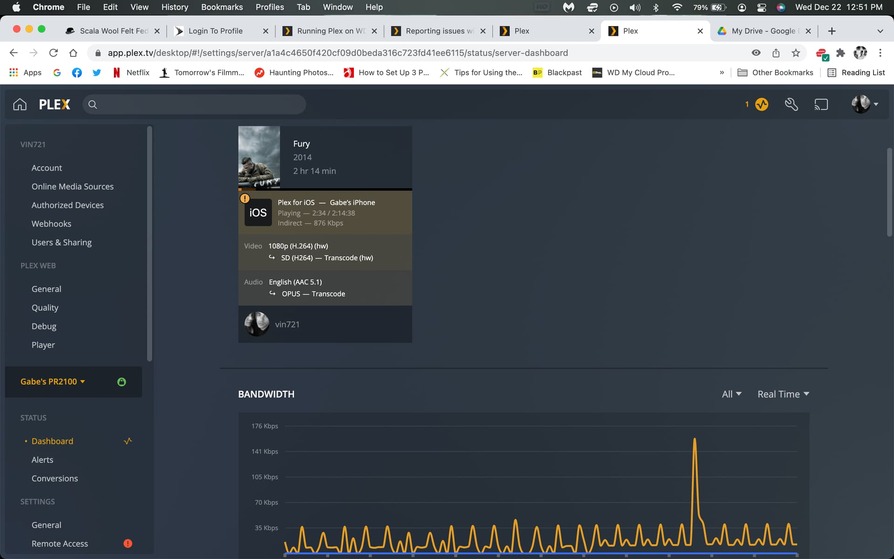
Task: Click the vin721 username in session card
Action: 287,324
